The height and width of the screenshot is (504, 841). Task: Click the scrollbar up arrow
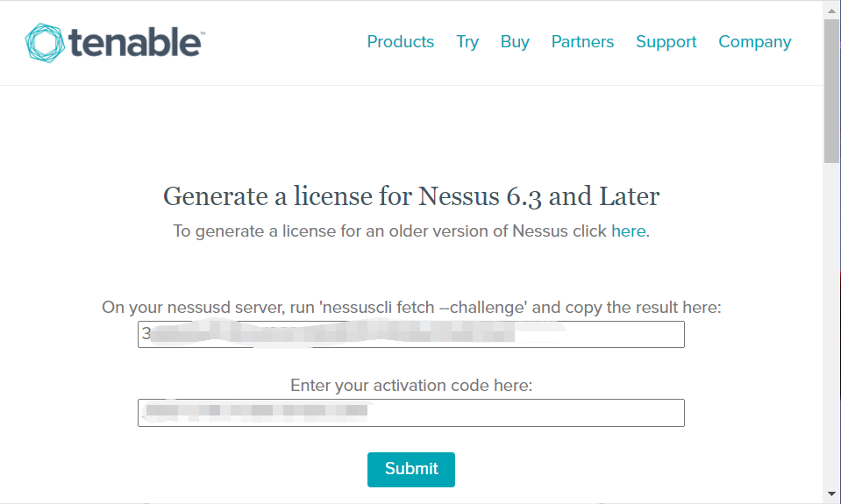(831, 9)
